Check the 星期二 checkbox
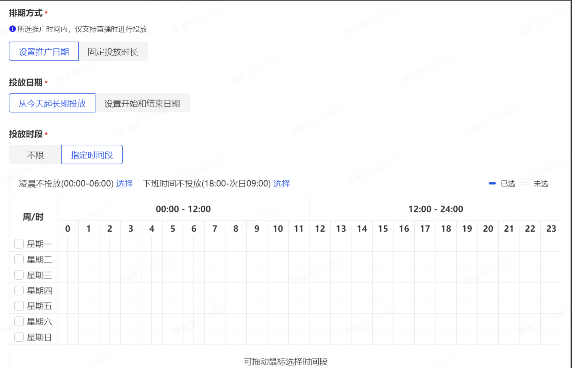 click(x=19, y=259)
